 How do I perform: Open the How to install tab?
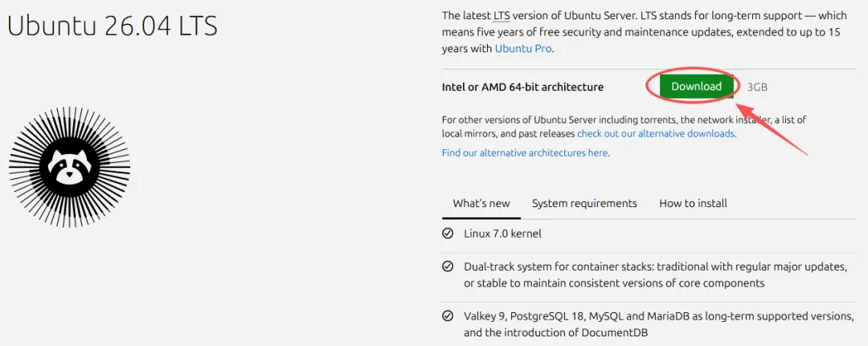[x=693, y=203]
